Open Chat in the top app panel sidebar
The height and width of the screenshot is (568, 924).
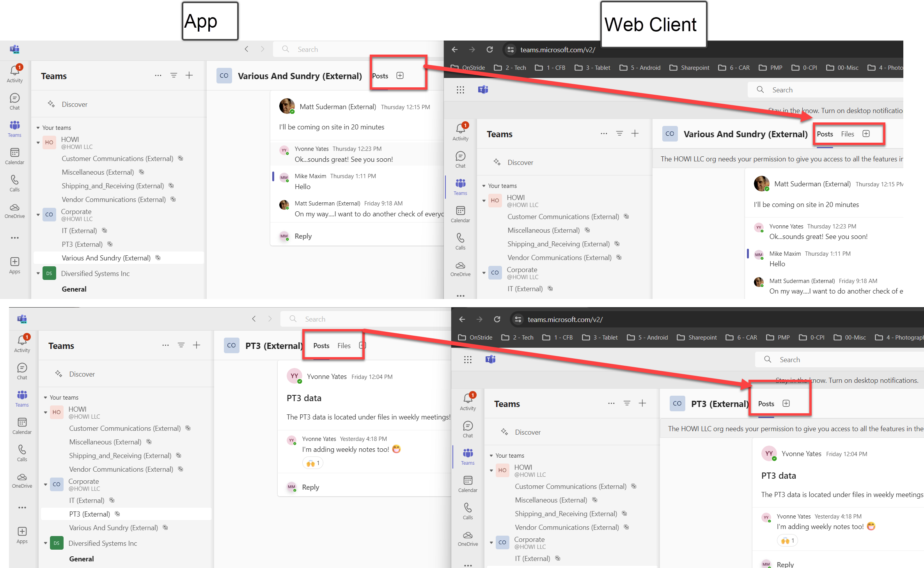(15, 101)
